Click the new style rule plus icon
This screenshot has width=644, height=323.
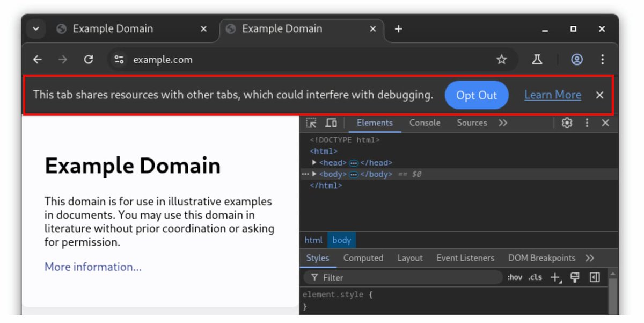(555, 277)
